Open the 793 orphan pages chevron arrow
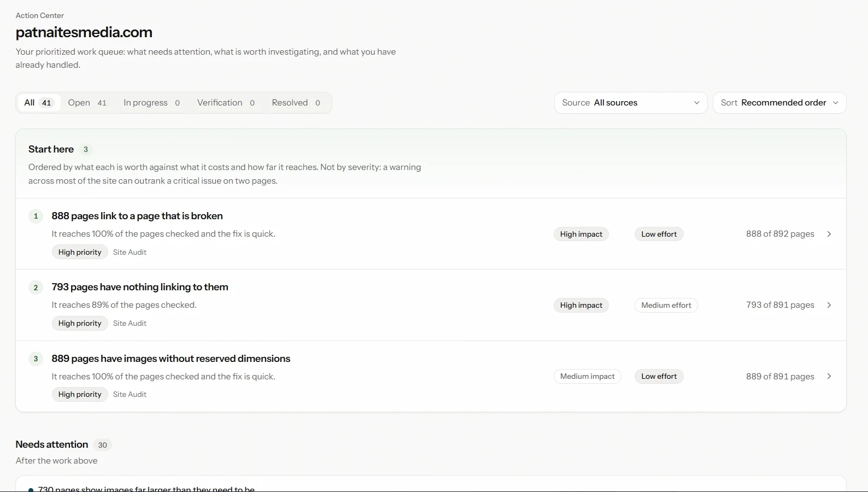Screen dimensions: 868x492 [x=829, y=305]
